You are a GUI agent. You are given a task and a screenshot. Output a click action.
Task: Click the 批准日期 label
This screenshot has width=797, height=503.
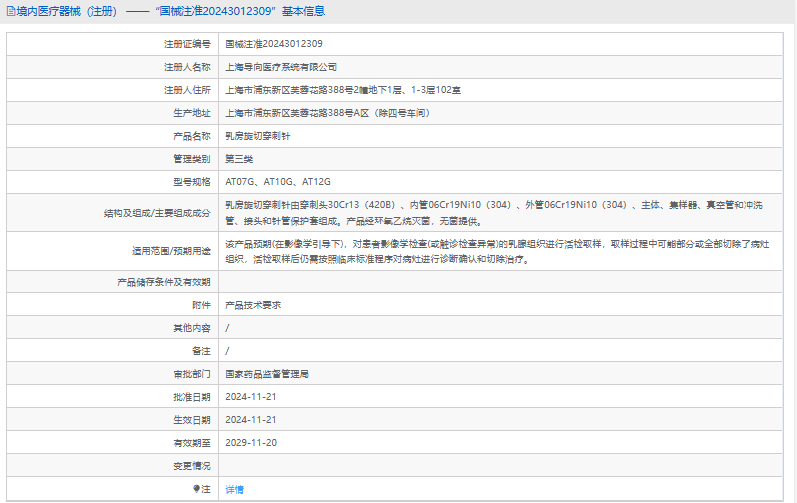click(192, 397)
